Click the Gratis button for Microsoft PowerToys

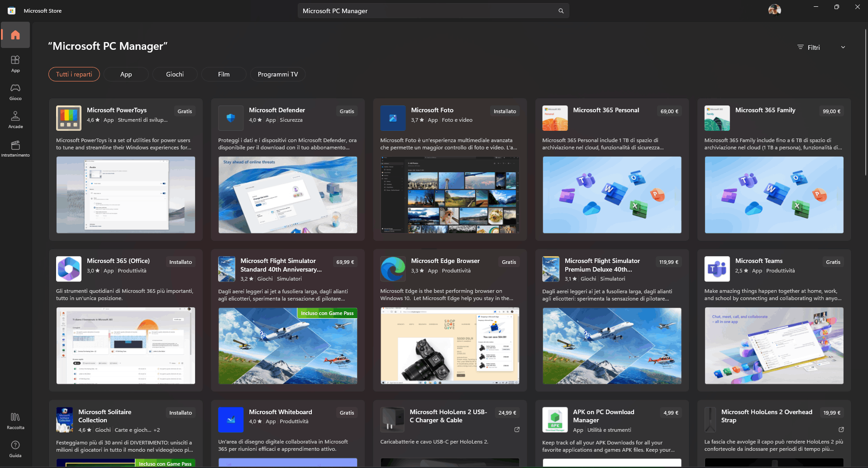tap(185, 111)
